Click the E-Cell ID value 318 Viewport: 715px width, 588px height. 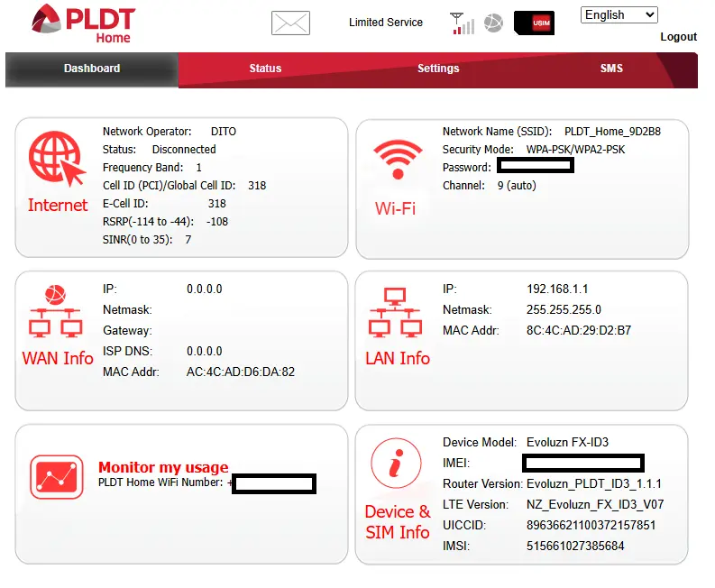pyautogui.click(x=217, y=204)
